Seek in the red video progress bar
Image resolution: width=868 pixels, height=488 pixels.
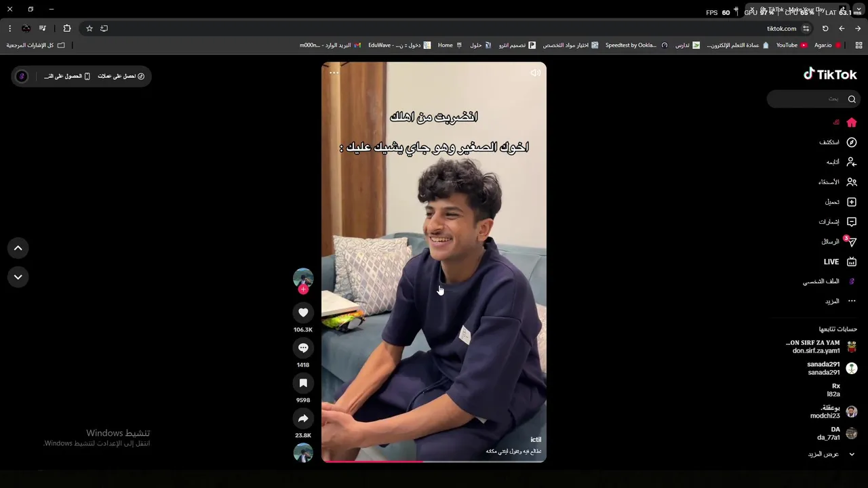[434, 462]
